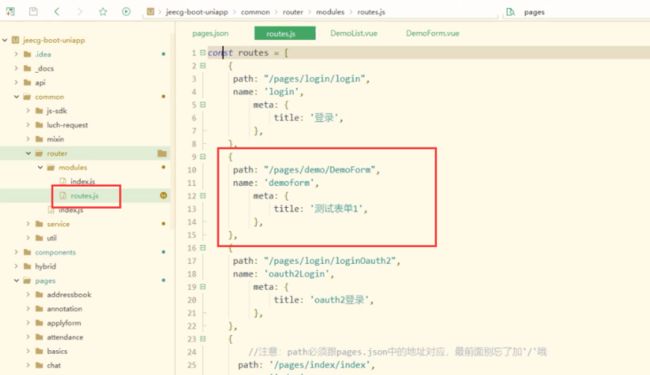This screenshot has height=375, width=650.
Task: Collapse the pages folder chevron
Action: (16, 281)
